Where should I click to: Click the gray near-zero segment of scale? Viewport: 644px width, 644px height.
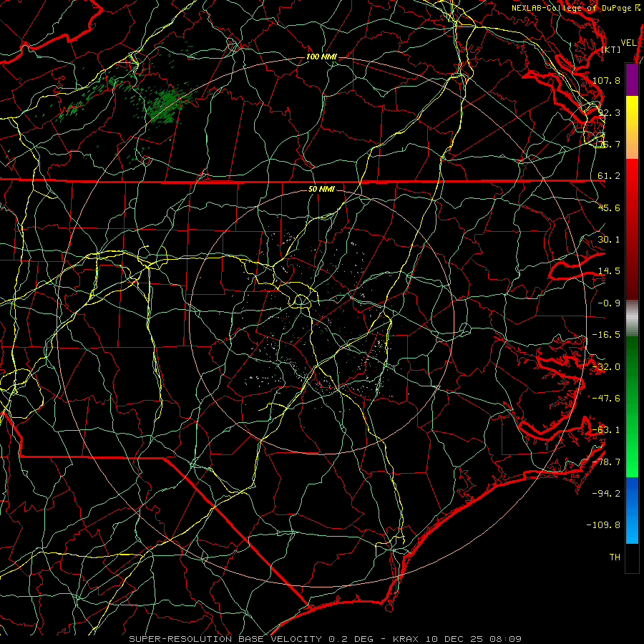[x=632, y=318]
